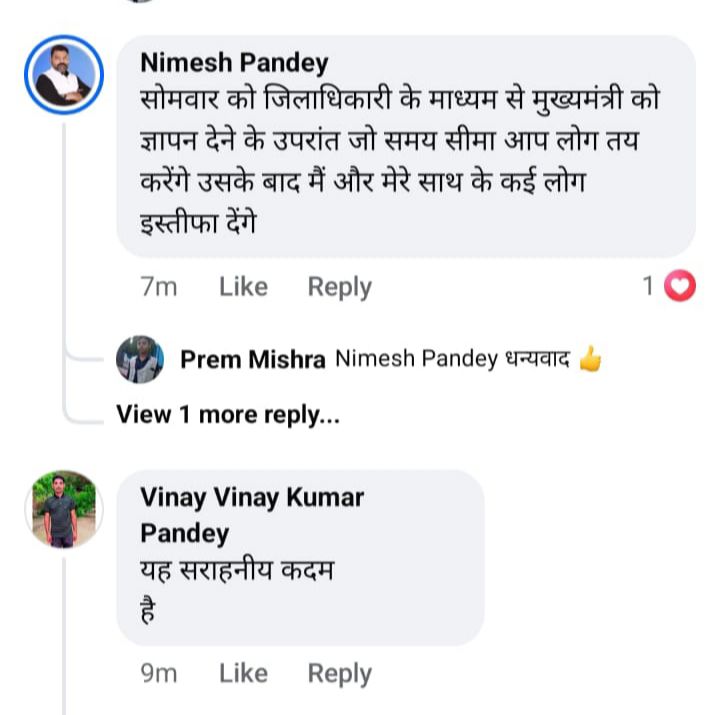Open the Prem Mishra name link
The height and width of the screenshot is (715, 720).
[x=253, y=360]
